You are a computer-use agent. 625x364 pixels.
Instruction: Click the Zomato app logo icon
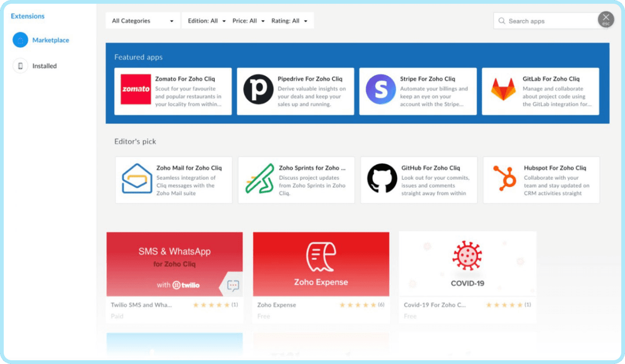pos(136,89)
